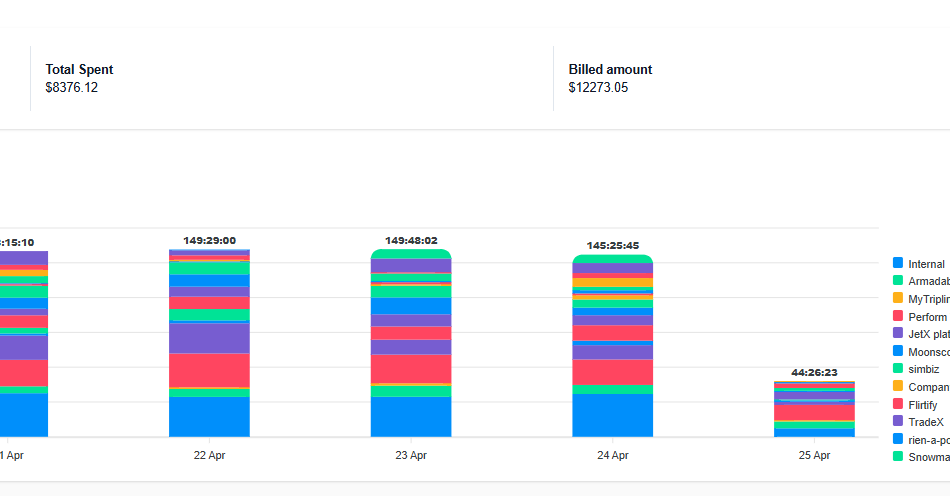The image size is (950, 496).
Task: Click the bottom blue segment of 22 Apr bar
Action: click(209, 417)
